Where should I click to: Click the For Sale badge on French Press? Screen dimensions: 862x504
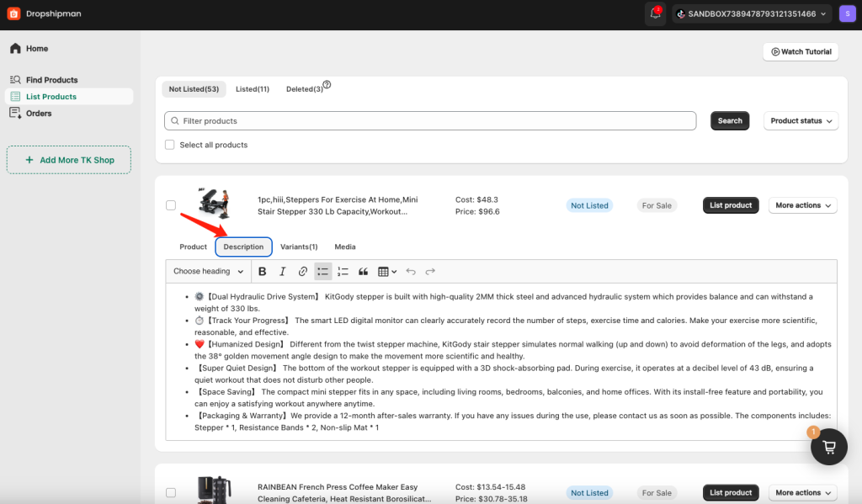click(x=657, y=493)
